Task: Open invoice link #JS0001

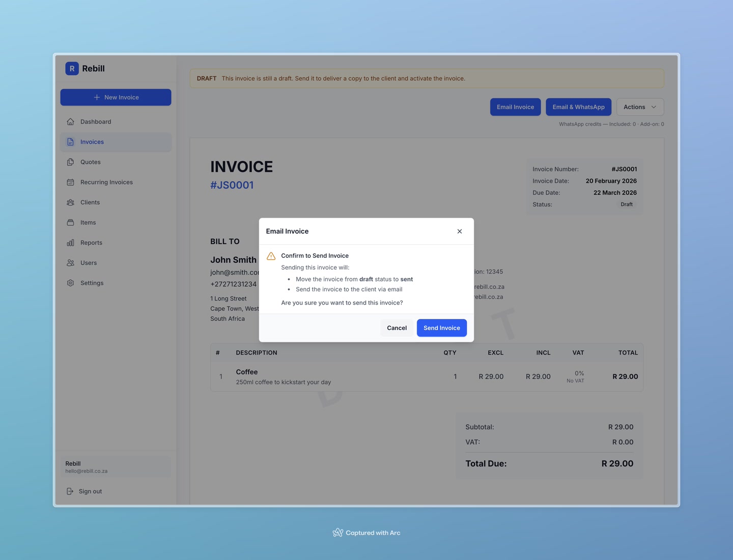Action: click(232, 185)
